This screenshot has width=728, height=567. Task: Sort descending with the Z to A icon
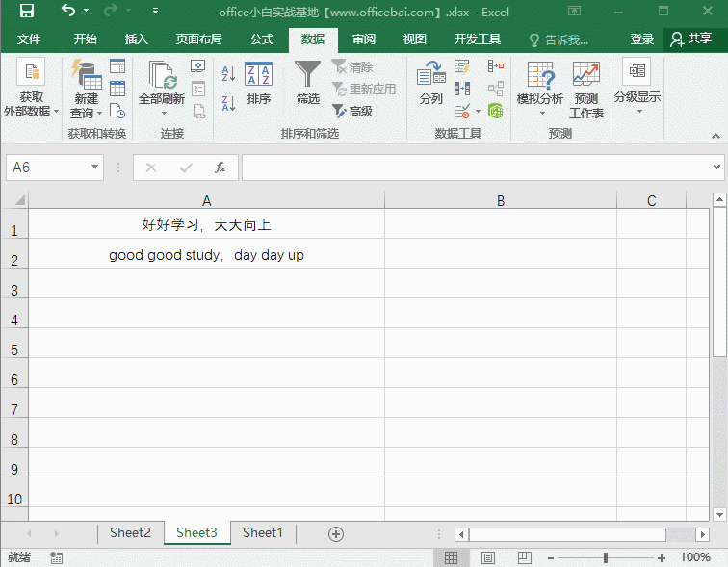[x=228, y=103]
